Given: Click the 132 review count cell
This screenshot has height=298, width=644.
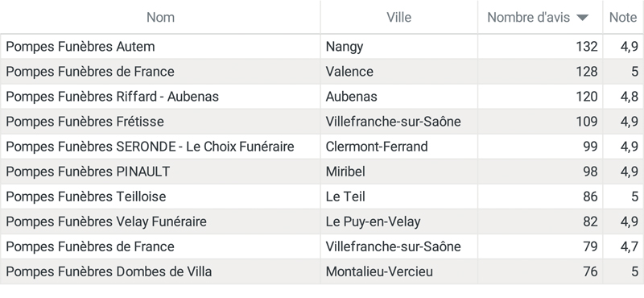Looking at the screenshot, I should coord(540,47).
